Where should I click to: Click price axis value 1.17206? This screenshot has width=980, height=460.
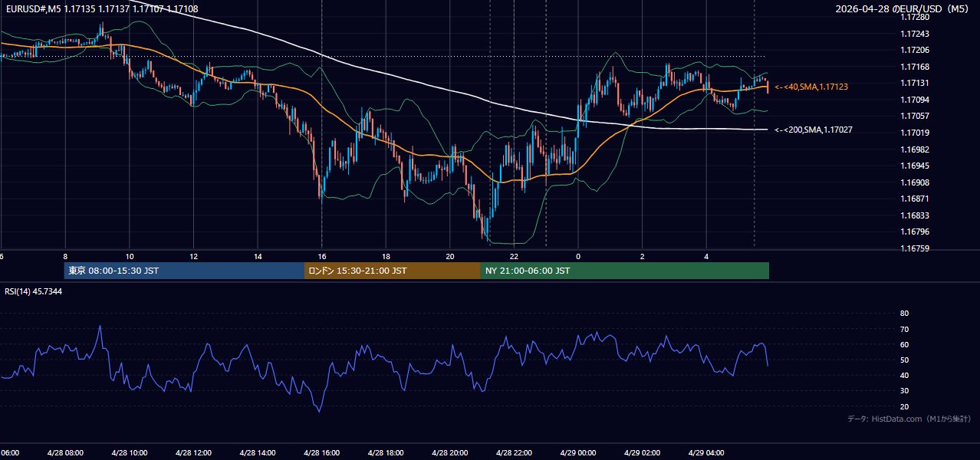(915, 50)
